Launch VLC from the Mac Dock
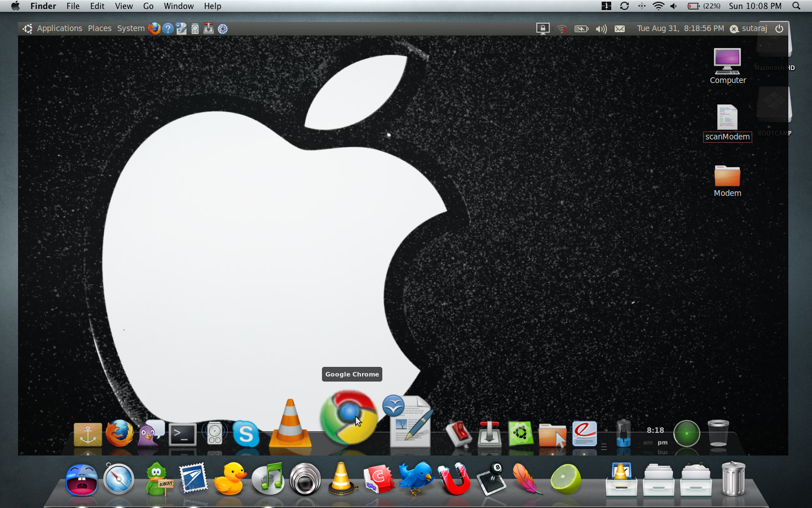The height and width of the screenshot is (508, 812). (342, 479)
